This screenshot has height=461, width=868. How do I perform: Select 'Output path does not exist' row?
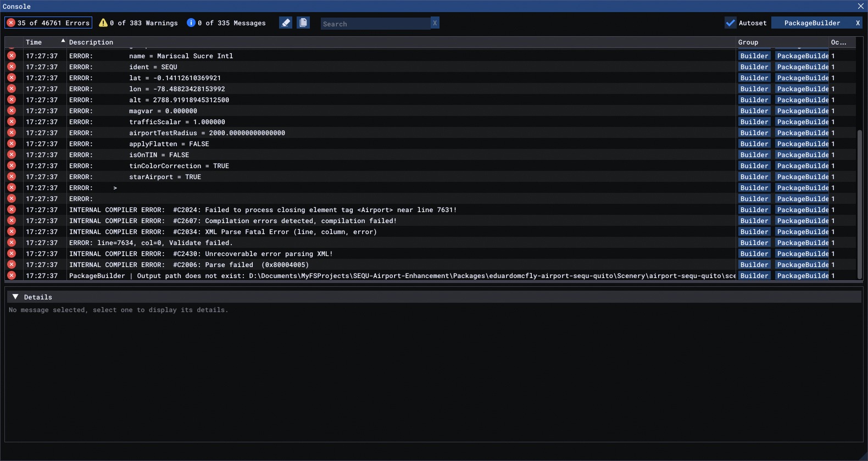431,276
